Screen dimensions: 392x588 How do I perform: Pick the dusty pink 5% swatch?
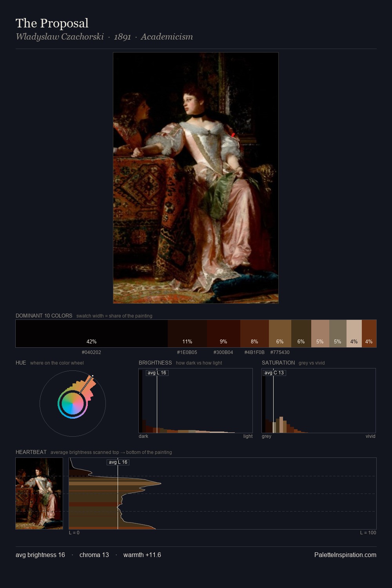pyautogui.click(x=320, y=334)
